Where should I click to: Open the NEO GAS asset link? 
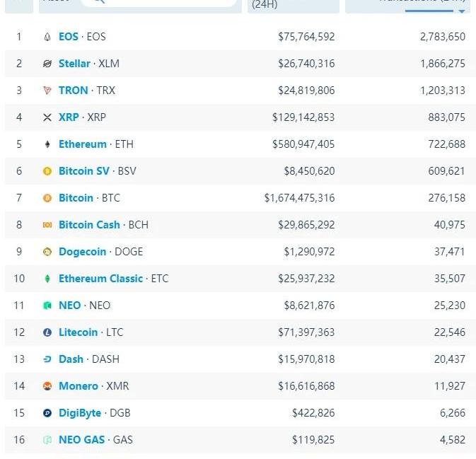click(x=81, y=440)
